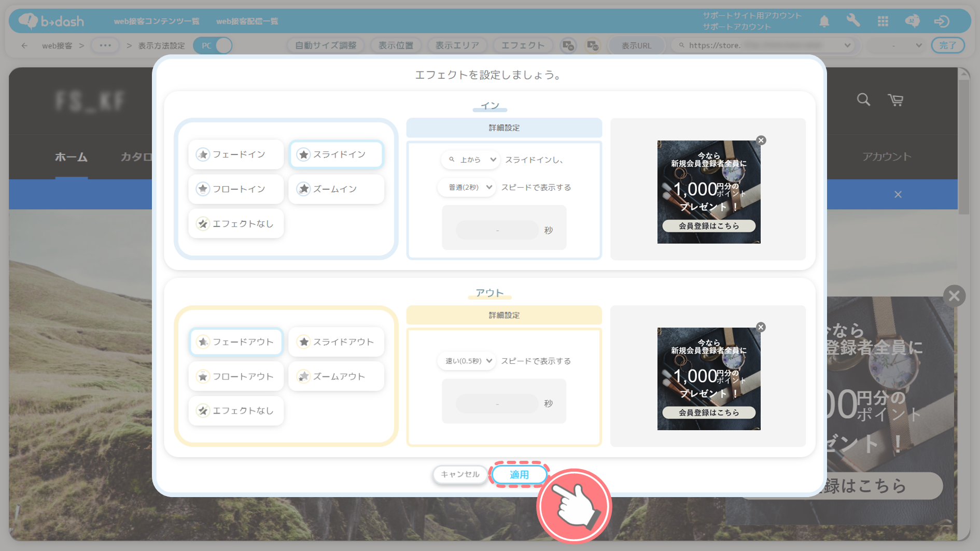980x551 pixels.
Task: Close the large popup banner on page
Action: coord(954,296)
